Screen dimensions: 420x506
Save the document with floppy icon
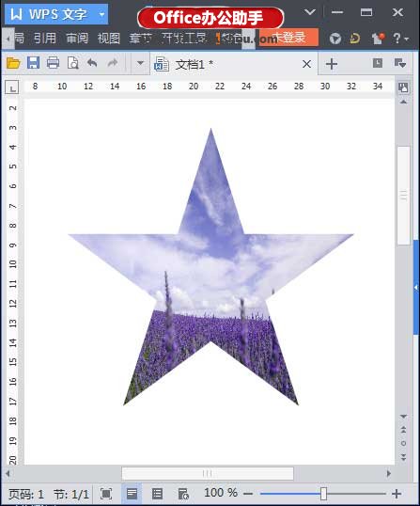click(x=33, y=63)
